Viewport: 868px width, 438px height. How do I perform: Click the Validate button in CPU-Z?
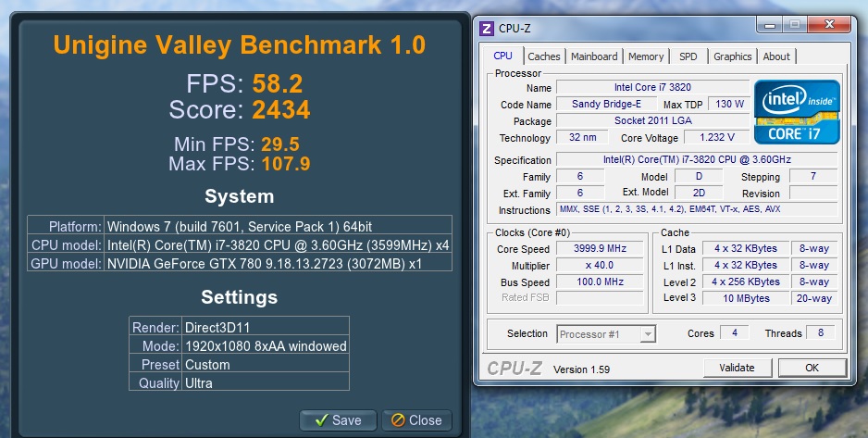(737, 368)
